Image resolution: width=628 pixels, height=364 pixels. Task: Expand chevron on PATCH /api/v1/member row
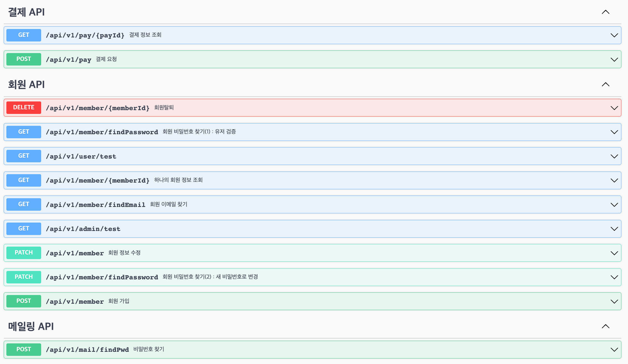point(614,253)
